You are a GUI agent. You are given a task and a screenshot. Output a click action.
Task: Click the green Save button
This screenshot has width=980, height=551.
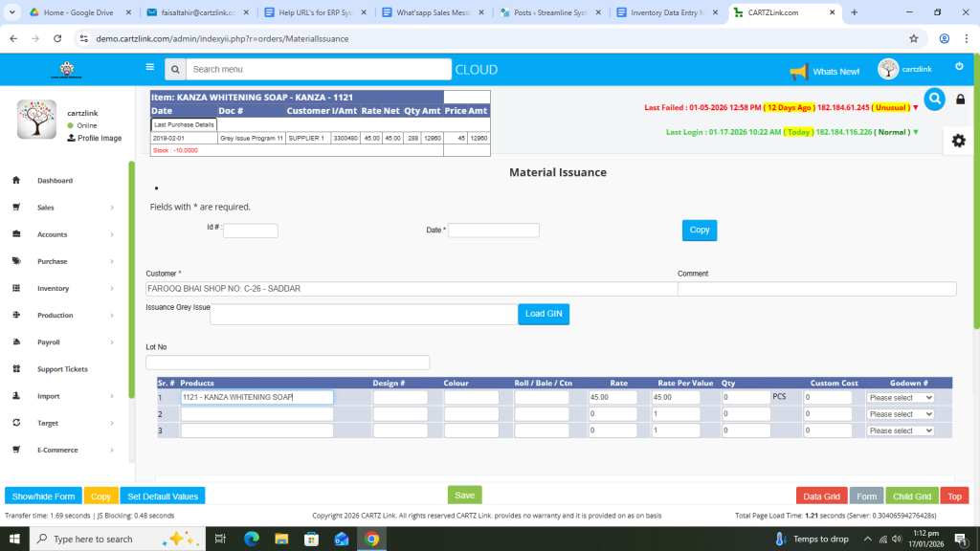click(x=464, y=496)
